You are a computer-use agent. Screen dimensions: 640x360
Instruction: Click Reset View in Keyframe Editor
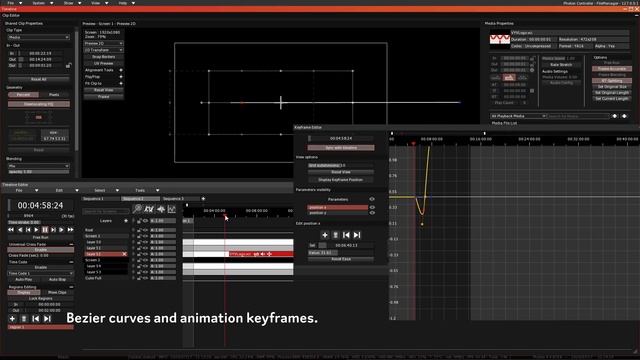click(x=340, y=172)
